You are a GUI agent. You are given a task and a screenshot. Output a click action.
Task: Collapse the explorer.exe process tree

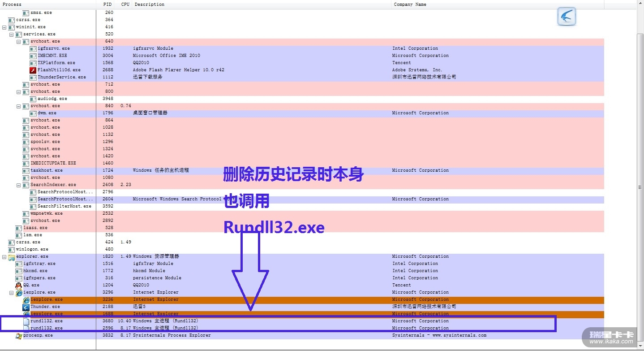tap(4, 256)
